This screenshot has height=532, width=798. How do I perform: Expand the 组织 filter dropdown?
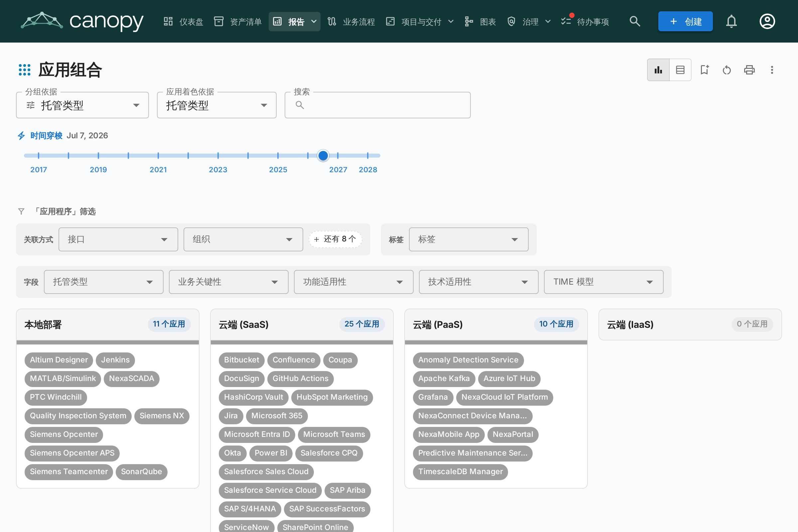pos(243,239)
